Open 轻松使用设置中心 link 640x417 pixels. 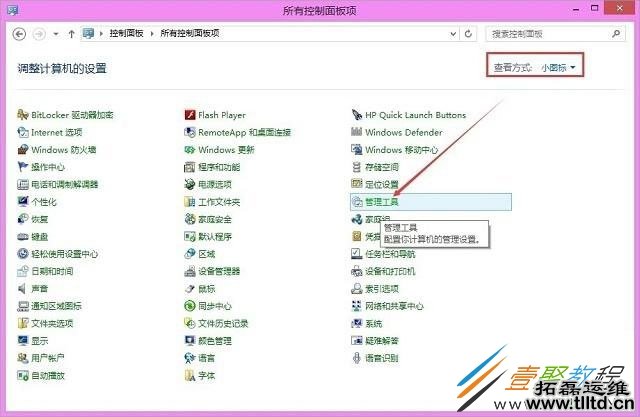coord(64,254)
